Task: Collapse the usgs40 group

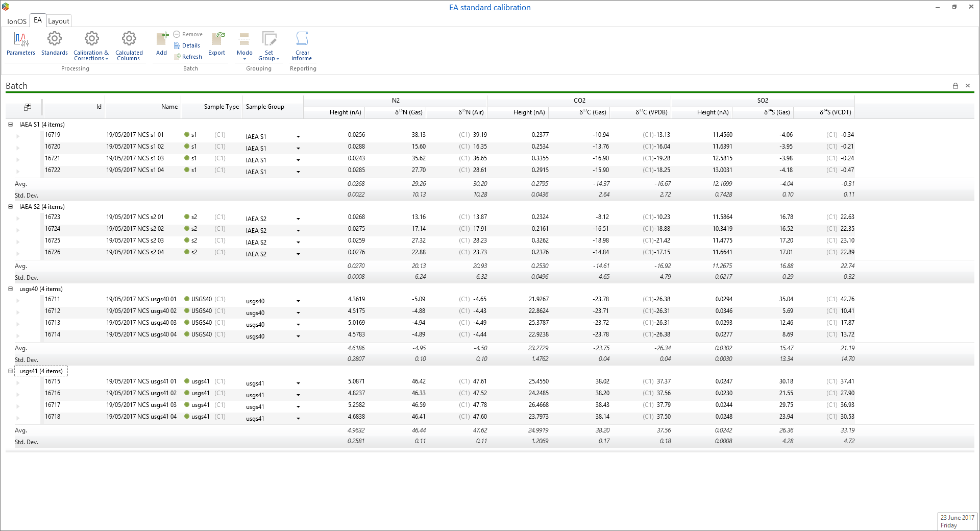Action: pyautogui.click(x=10, y=289)
